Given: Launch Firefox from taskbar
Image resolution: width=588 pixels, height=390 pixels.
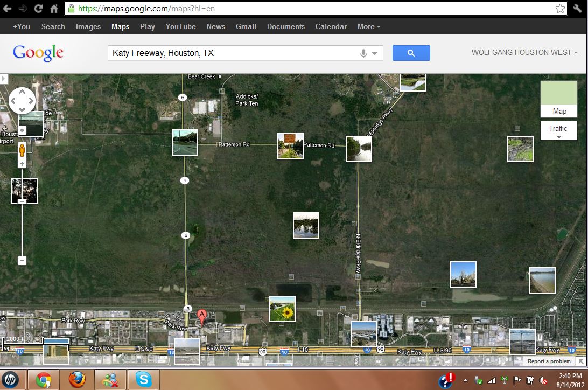Looking at the screenshot, I should pyautogui.click(x=77, y=380).
